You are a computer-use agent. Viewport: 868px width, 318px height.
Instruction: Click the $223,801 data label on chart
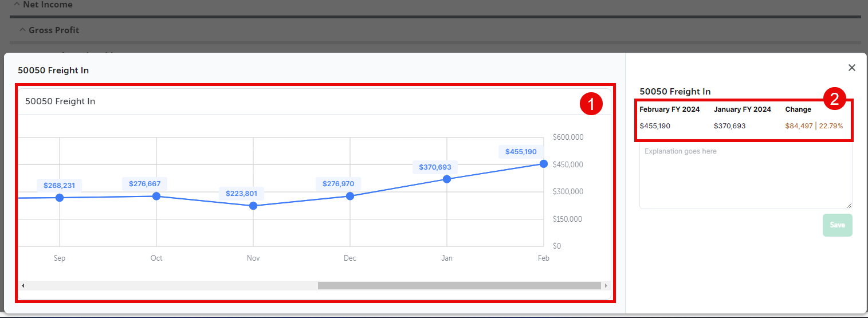(241, 194)
